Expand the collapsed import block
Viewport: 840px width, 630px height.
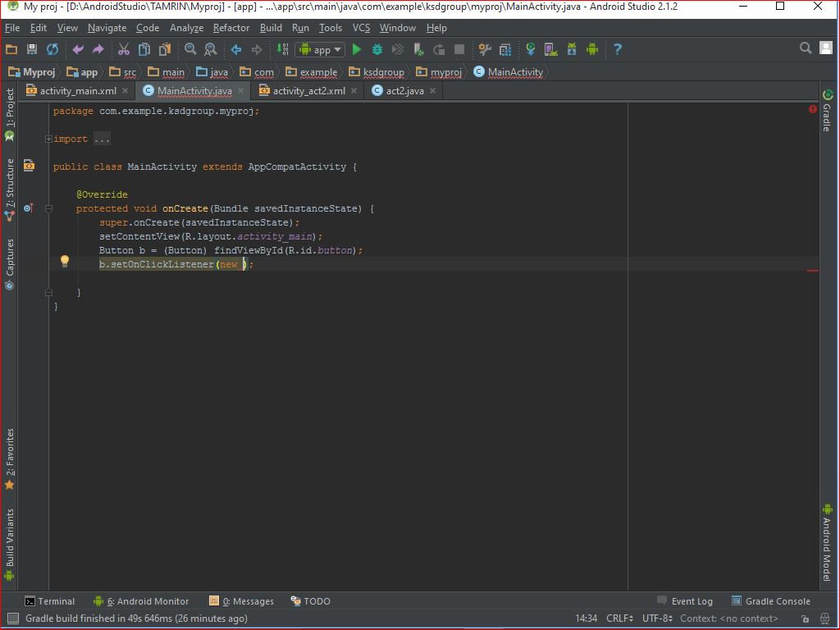49,139
